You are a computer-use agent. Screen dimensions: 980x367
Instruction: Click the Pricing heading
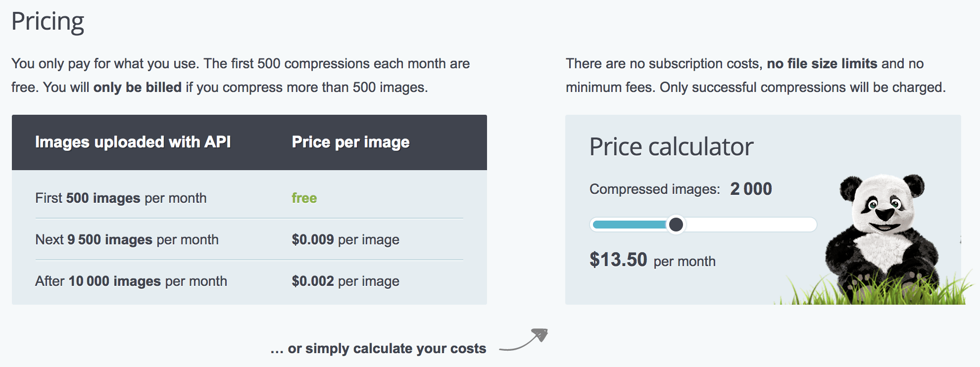point(48,22)
